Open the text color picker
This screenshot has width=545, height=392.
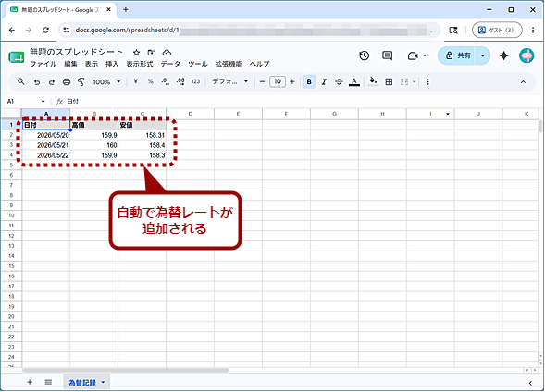click(x=354, y=82)
